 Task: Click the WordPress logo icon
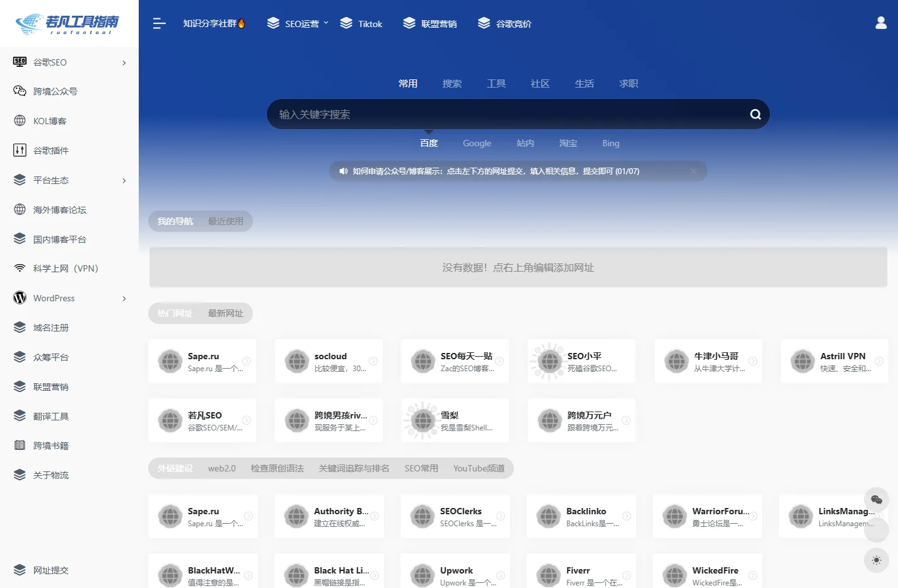point(20,297)
